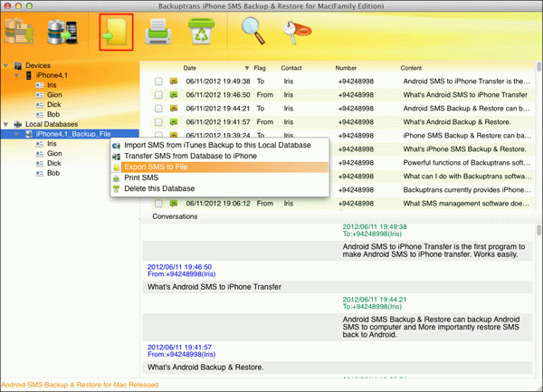This screenshot has width=543, height=392.
Task: Click 'What can I do with Backuptrans softwa…' cell
Action: point(467,177)
